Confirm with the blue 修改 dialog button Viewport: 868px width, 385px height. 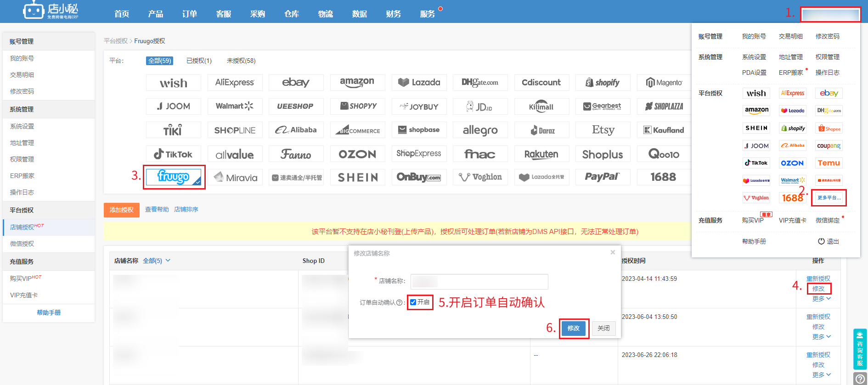coord(574,328)
